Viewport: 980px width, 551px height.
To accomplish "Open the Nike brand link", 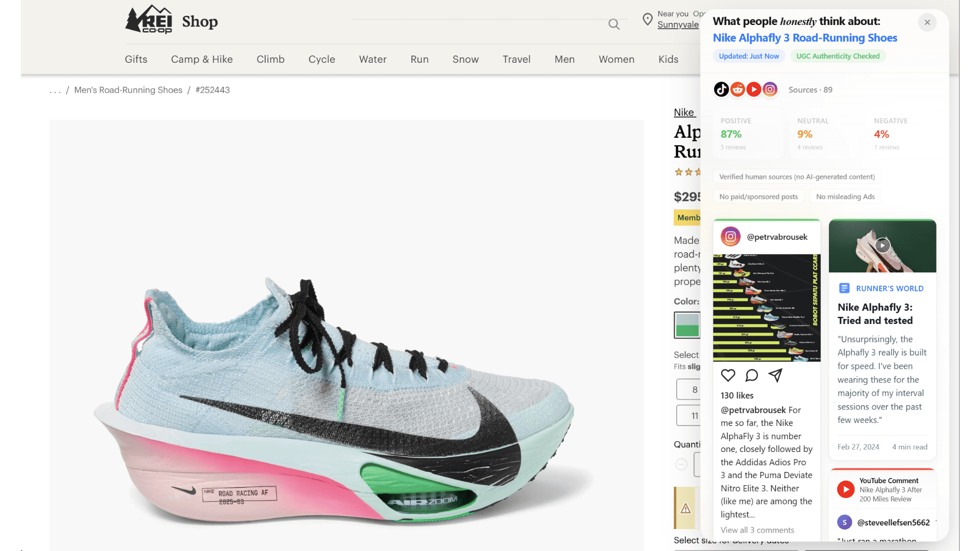I will click(x=683, y=112).
